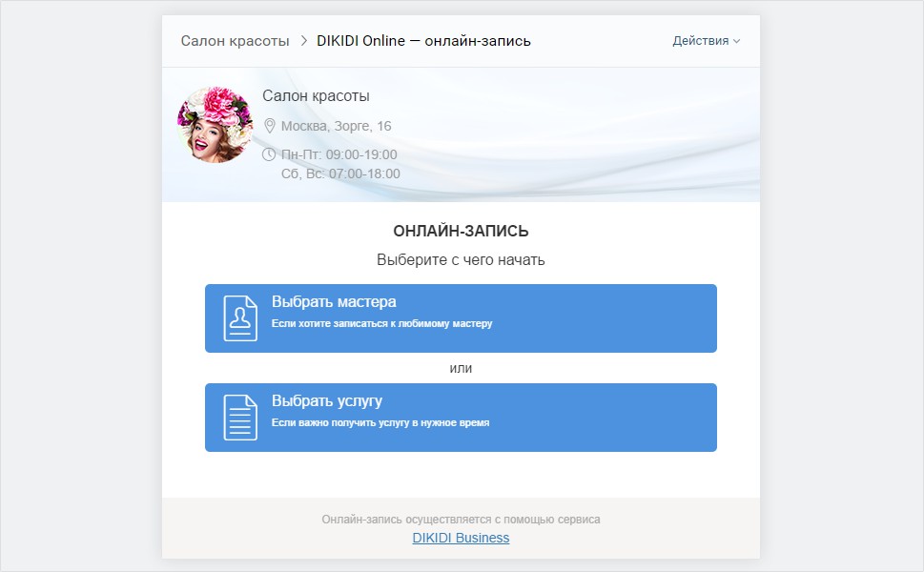The image size is (924, 572).
Task: Select the ОНЛАЙН-ЗАПИСЬ heading
Action: (x=461, y=231)
